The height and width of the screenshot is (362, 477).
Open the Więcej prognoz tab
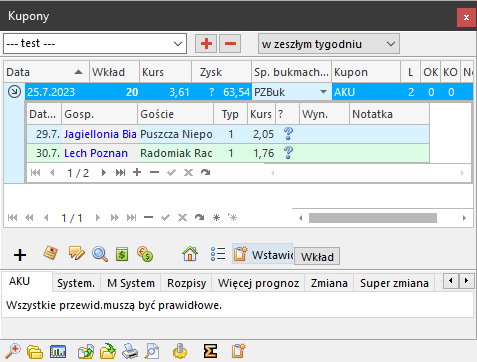pos(258,283)
